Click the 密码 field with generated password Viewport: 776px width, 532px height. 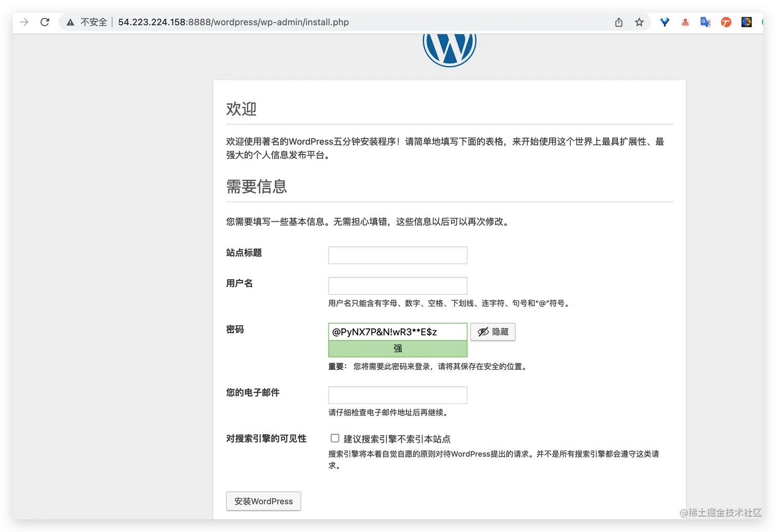[398, 331]
